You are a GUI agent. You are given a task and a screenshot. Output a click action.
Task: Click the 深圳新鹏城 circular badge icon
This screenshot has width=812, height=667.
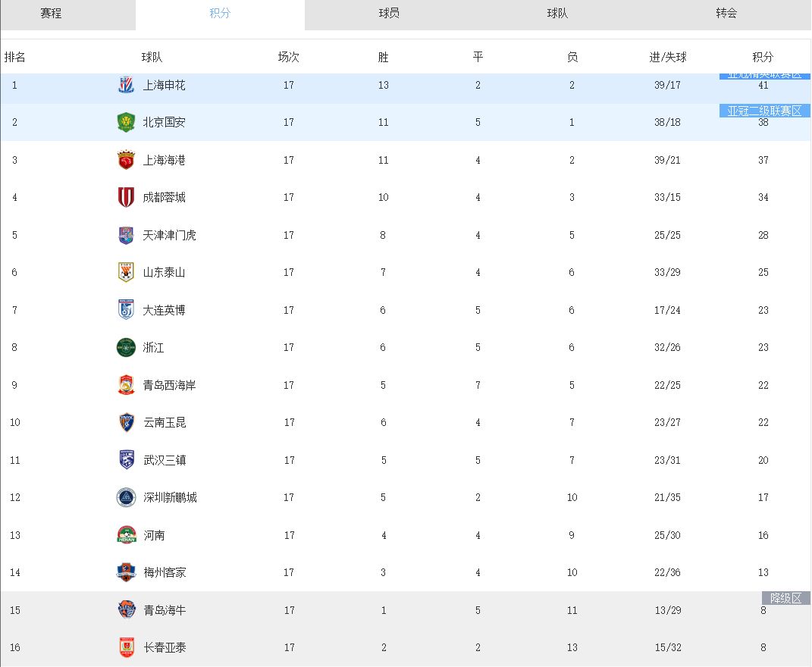pos(126,498)
